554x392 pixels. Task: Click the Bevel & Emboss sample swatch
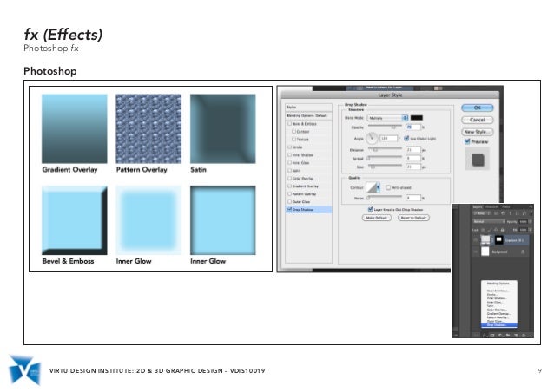(x=74, y=220)
